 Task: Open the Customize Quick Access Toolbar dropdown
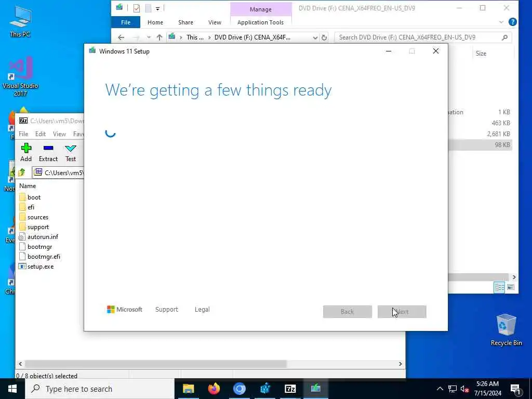pyautogui.click(x=158, y=8)
